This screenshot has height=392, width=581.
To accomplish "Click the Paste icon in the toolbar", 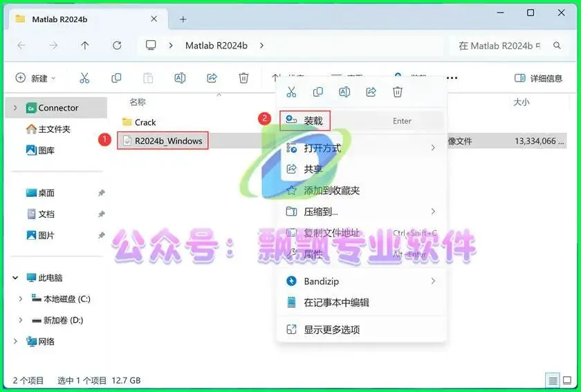I will [x=148, y=78].
